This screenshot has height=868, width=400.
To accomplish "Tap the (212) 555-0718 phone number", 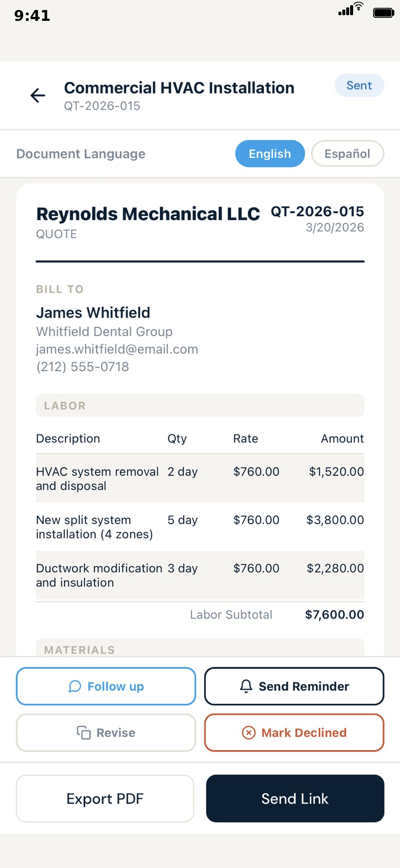I will click(83, 367).
